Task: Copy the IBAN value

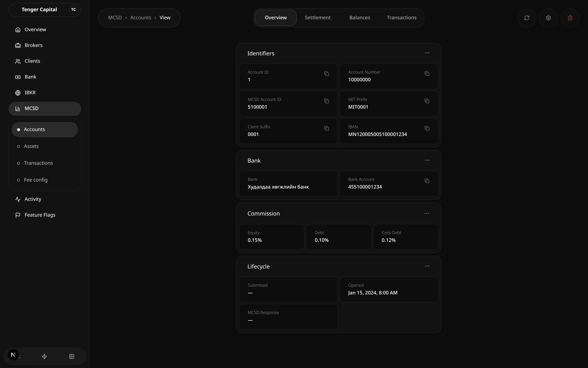Action: coord(427,128)
